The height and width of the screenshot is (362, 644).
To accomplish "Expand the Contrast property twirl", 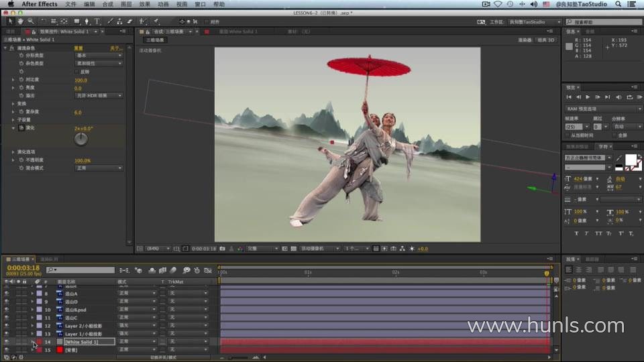I will [x=13, y=80].
